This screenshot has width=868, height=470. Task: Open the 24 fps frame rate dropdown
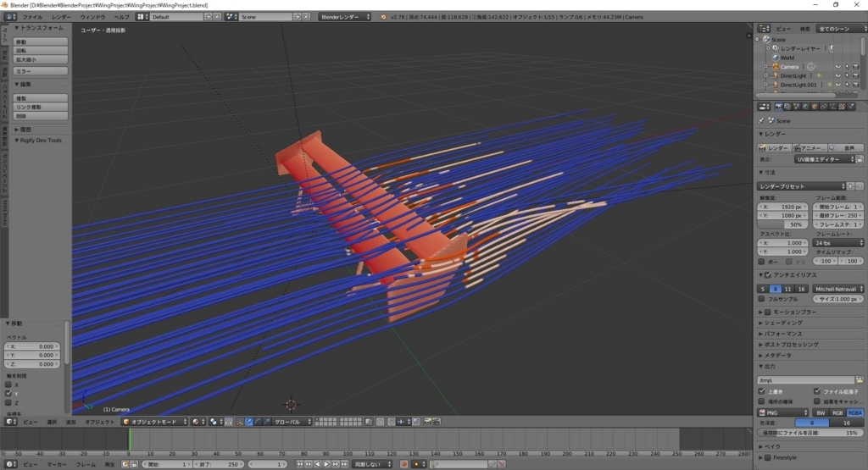coord(838,243)
